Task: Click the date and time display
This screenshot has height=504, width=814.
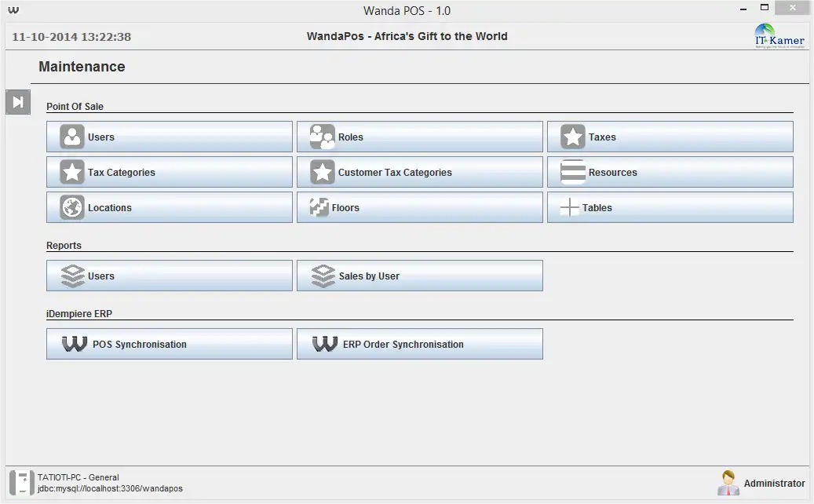Action: point(71,37)
